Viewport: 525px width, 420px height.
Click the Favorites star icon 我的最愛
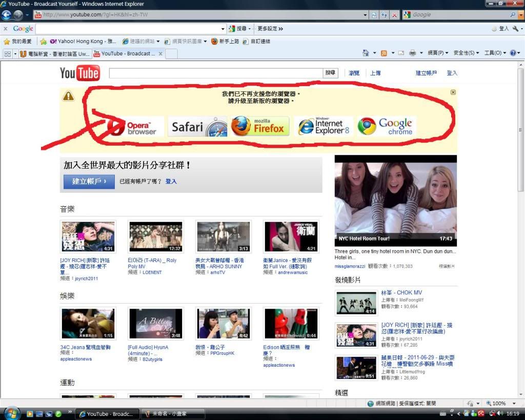(6, 42)
